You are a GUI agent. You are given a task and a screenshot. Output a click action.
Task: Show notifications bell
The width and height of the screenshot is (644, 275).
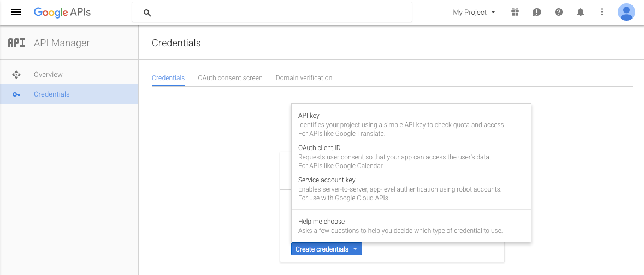pos(581,12)
